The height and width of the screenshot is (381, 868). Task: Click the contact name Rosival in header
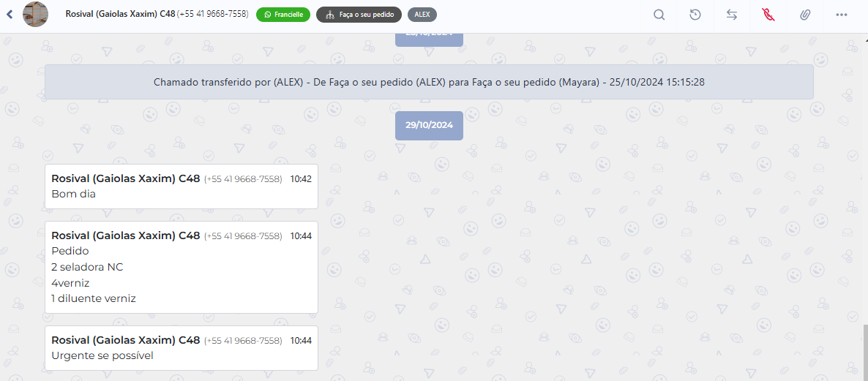(x=120, y=14)
